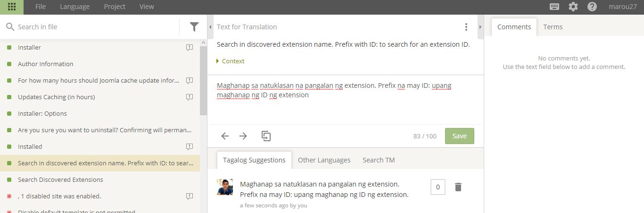Click the Tagalog suggestion text

click(324, 189)
